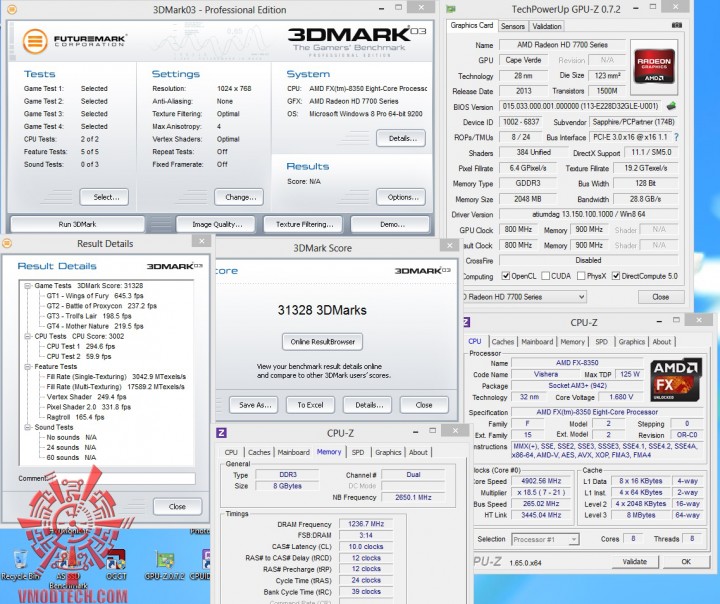Toggle the CUDA checkbox in GPU-Z
The height and width of the screenshot is (604, 720).
[546, 276]
